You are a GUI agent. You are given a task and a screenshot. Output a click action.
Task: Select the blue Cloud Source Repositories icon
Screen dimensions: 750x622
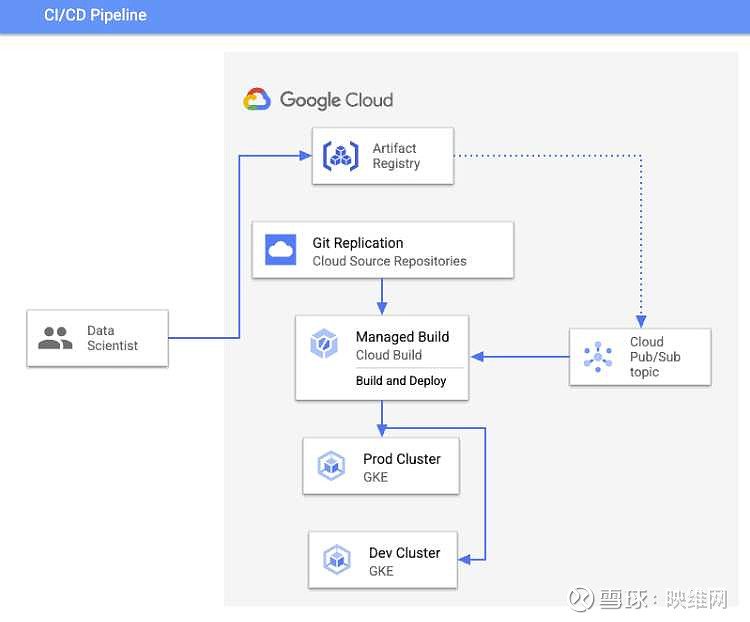pos(281,250)
